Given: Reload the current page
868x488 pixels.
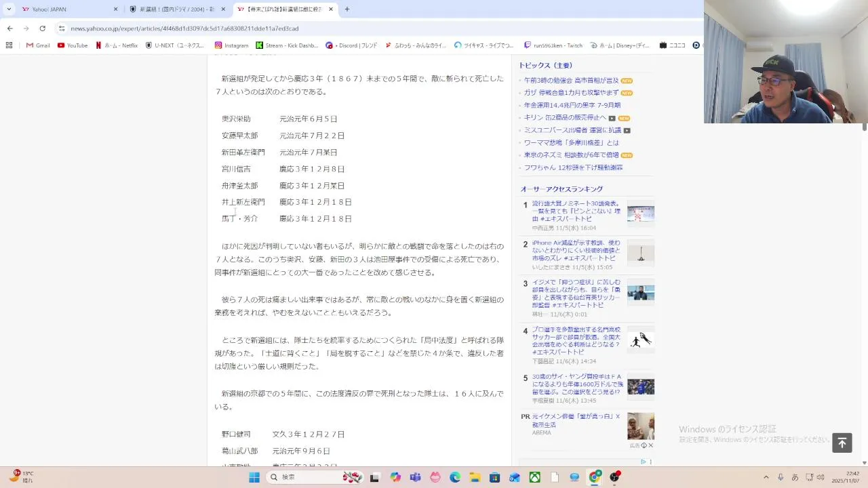Looking at the screenshot, I should coord(42,28).
